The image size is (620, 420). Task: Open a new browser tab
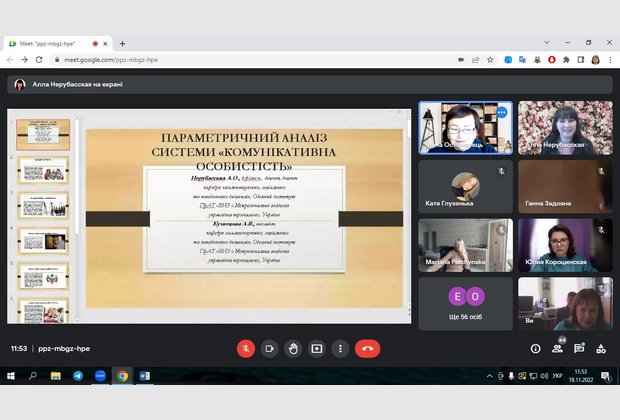pos(122,43)
